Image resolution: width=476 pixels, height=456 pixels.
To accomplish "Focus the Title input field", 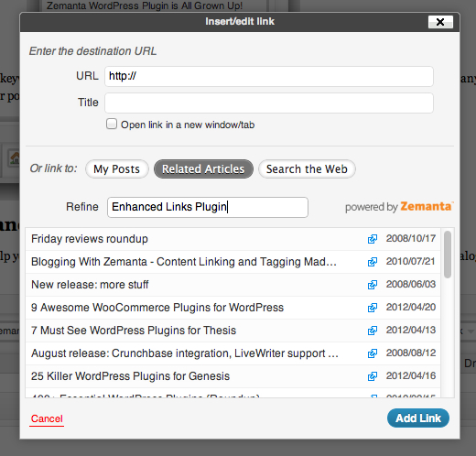I will 269,103.
